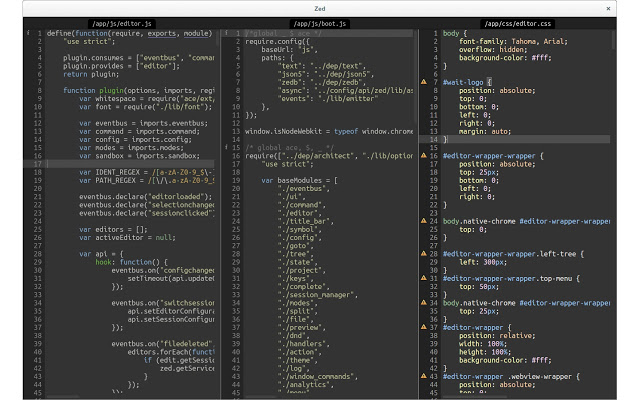Click the info icon at boot.js line 1

tap(226, 33)
